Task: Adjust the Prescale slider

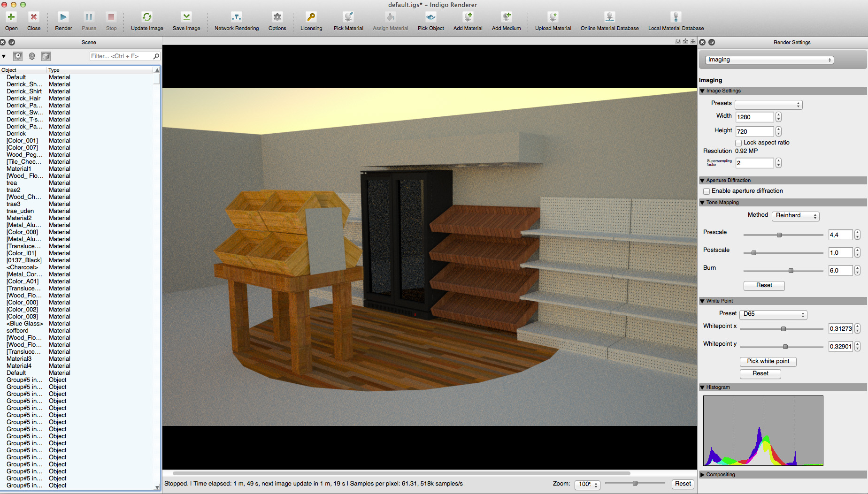Action: tap(779, 235)
